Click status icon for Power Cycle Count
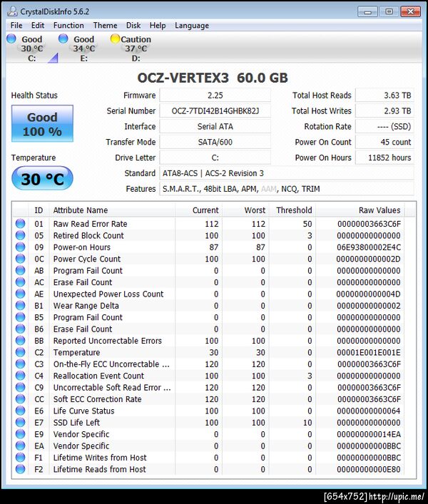The width and height of the screenshot is (428, 504). [20, 259]
